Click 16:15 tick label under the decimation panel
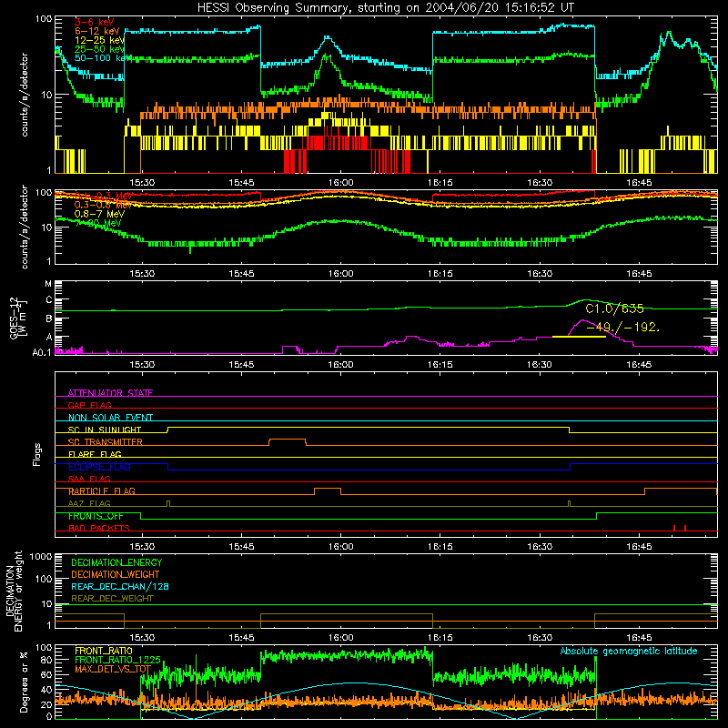The height and width of the screenshot is (728, 728). pos(440,638)
